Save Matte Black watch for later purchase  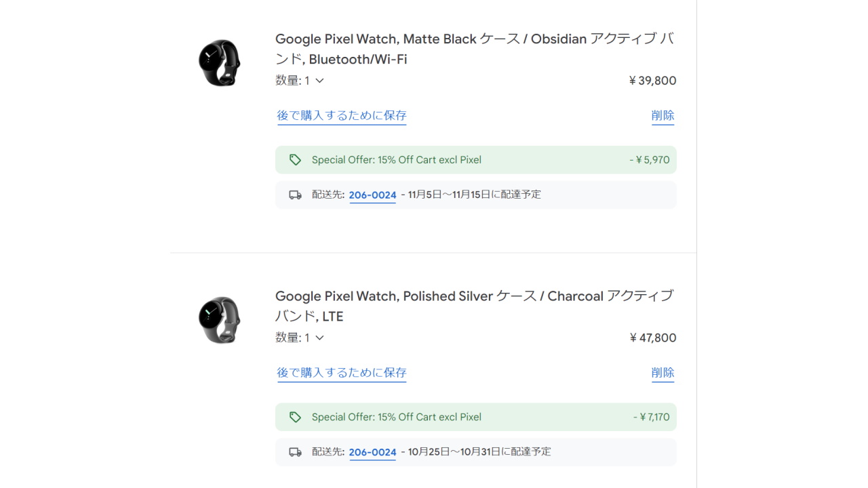[x=342, y=115]
